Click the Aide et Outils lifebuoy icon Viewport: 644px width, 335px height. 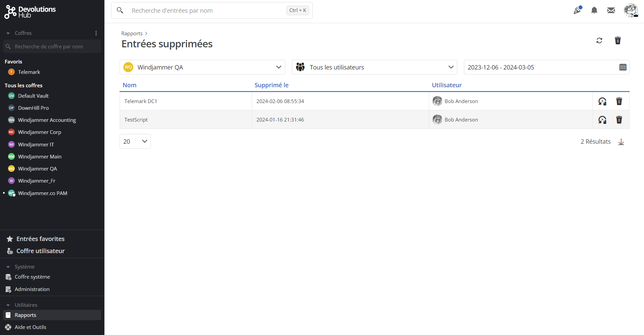coord(8,327)
